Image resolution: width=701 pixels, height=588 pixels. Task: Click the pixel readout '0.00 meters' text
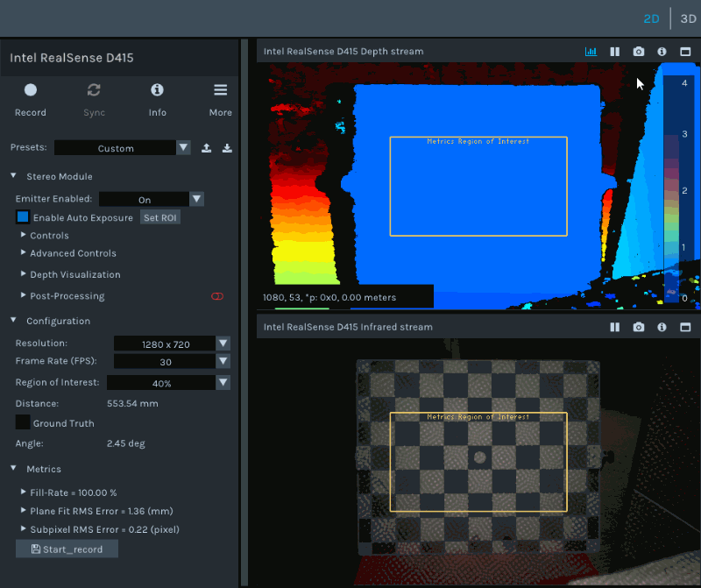[364, 297]
